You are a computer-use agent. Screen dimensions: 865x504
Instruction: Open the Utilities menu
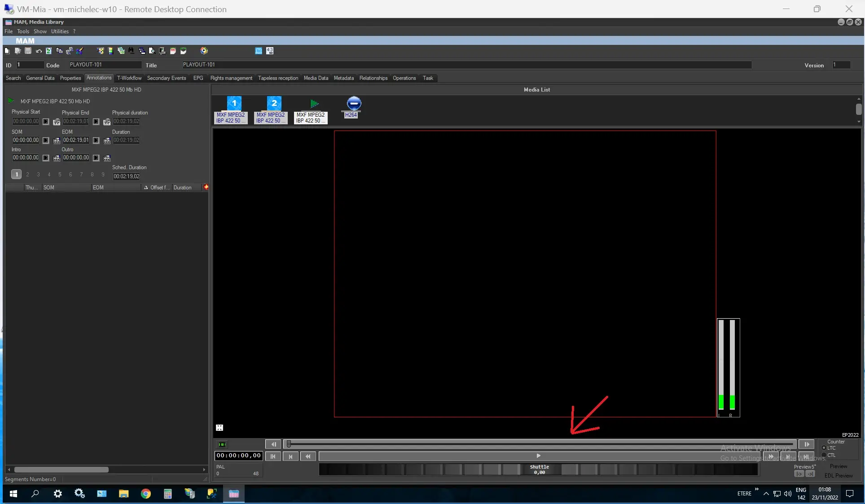(x=60, y=31)
